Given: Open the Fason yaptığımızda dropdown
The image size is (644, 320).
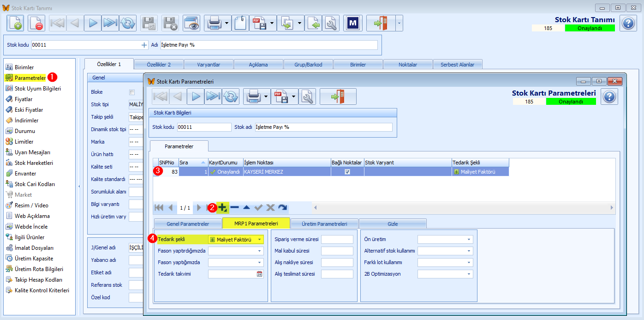Looking at the screenshot, I should [x=260, y=262].
